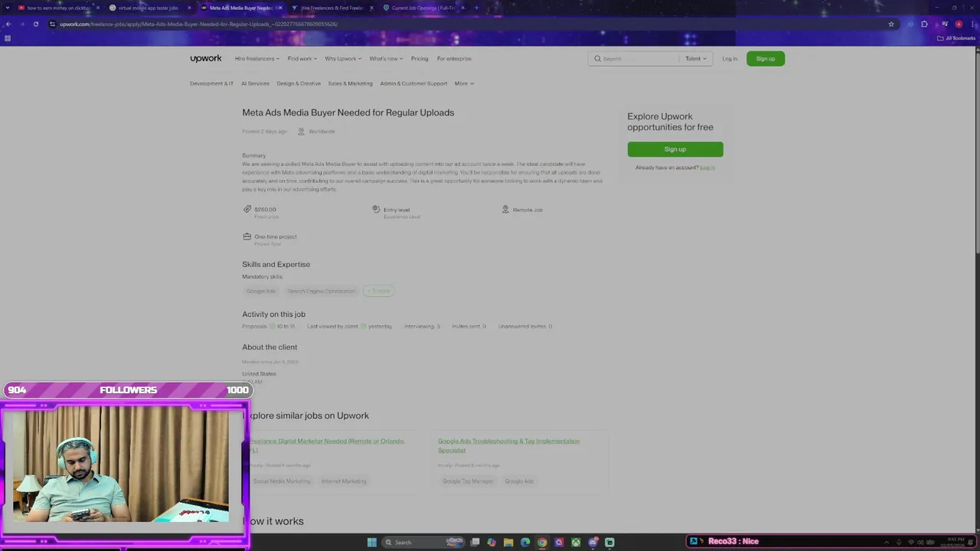Open a new browser tab with plus

click(x=476, y=8)
